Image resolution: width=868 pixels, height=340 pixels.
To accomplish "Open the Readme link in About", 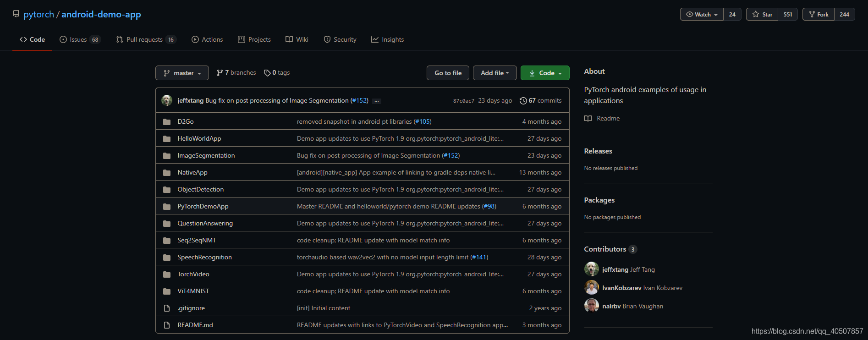I will [602, 118].
